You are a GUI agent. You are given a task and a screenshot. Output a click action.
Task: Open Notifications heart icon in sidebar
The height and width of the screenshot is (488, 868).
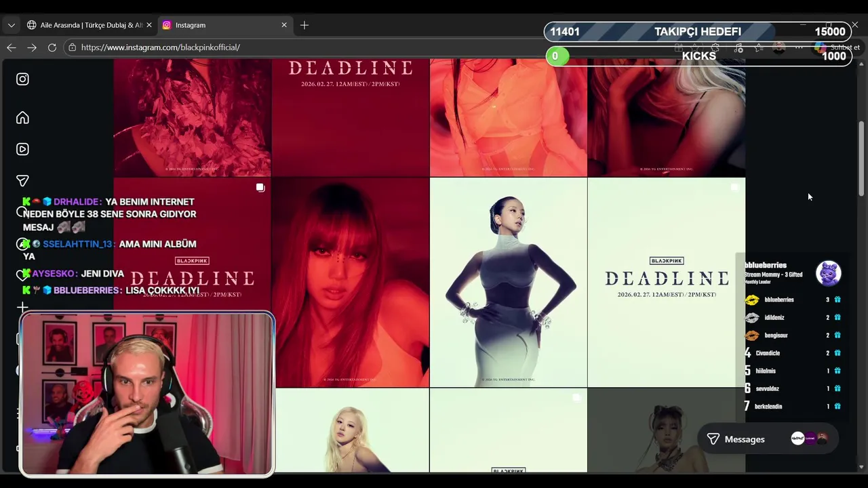coord(22,275)
